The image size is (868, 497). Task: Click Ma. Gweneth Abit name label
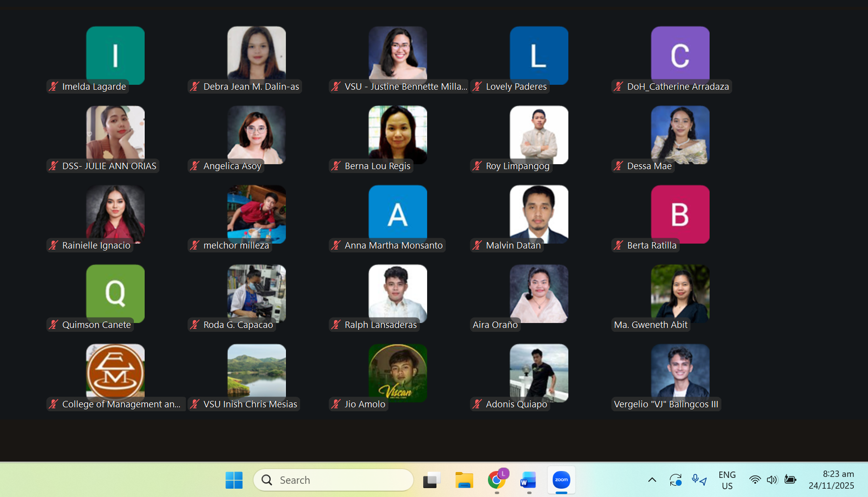click(x=651, y=324)
